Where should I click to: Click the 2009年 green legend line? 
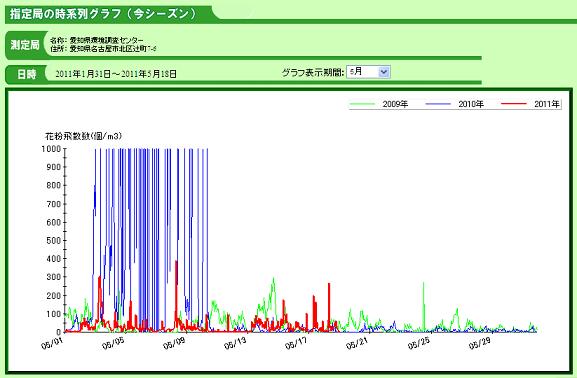tap(362, 104)
